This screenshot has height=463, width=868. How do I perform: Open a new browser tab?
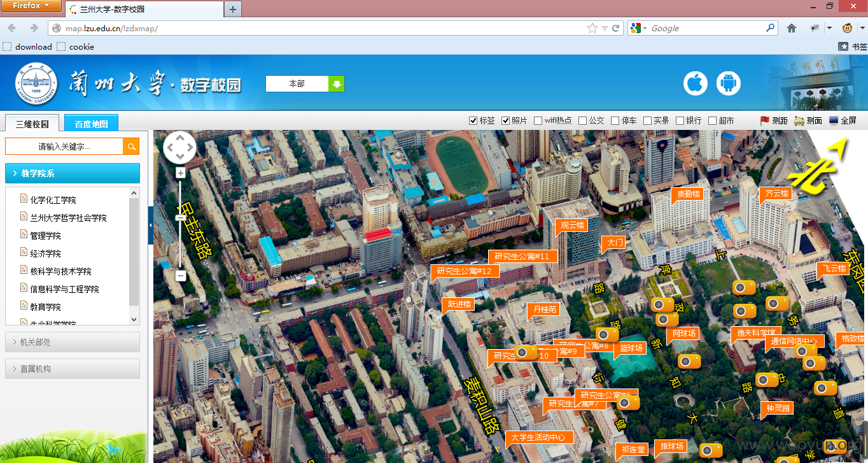(233, 9)
